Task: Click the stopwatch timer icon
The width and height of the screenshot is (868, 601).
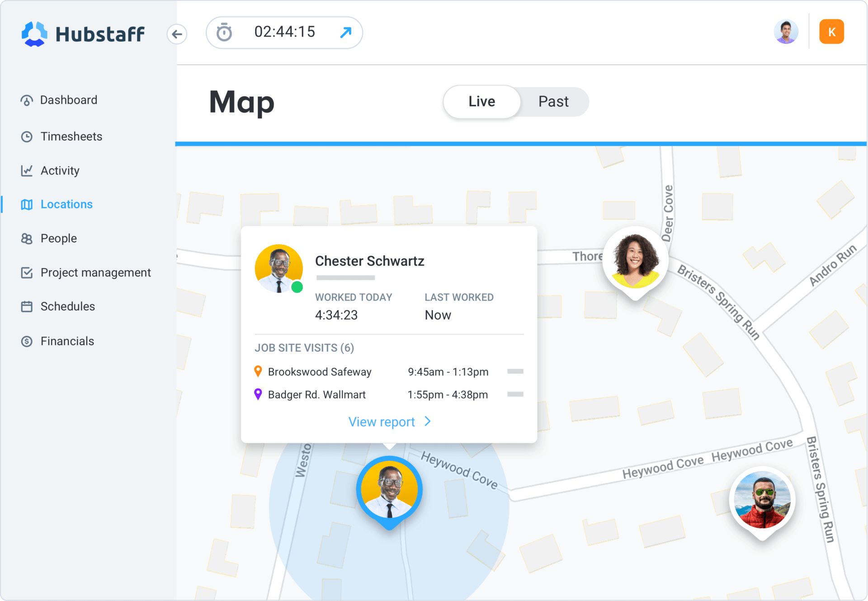Action: coord(224,32)
